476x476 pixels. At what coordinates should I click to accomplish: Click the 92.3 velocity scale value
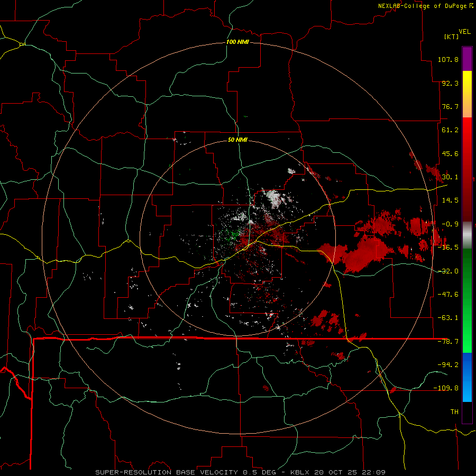click(x=450, y=83)
